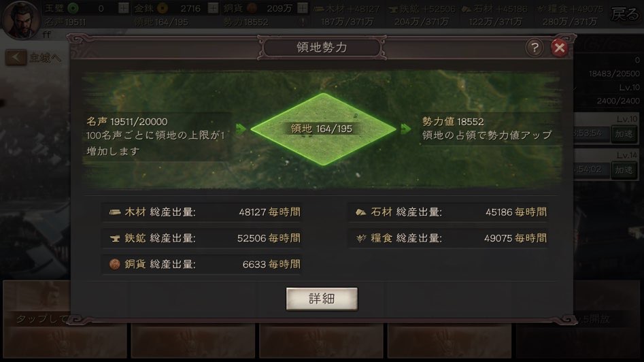Image resolution: width=644 pixels, height=362 pixels.
Task: Tap the player avatar portrait
Action: tap(20, 20)
